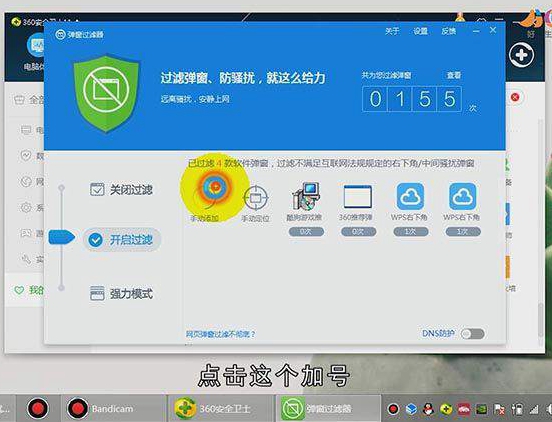This screenshot has width=552, height=422.
Task: Open the 酷狗游戏 popup entry icon
Action: pos(306,196)
